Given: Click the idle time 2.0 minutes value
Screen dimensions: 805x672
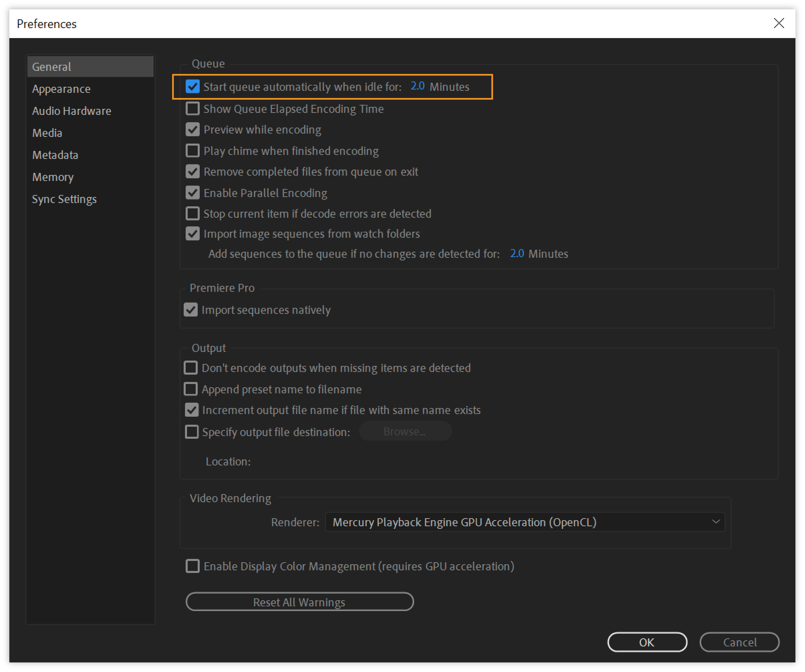Looking at the screenshot, I should [x=417, y=86].
